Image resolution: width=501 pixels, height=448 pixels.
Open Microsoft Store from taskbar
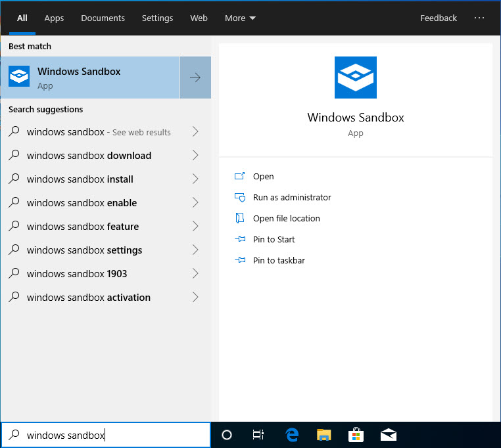[x=356, y=435]
